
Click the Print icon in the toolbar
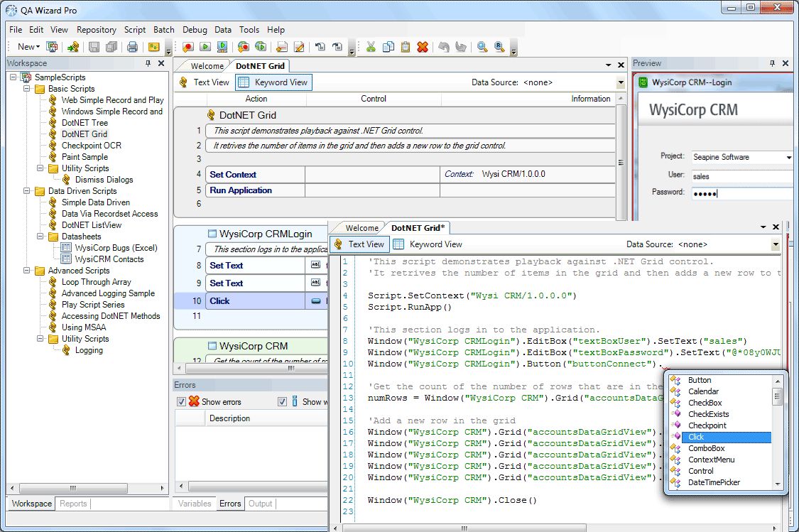tap(133, 47)
